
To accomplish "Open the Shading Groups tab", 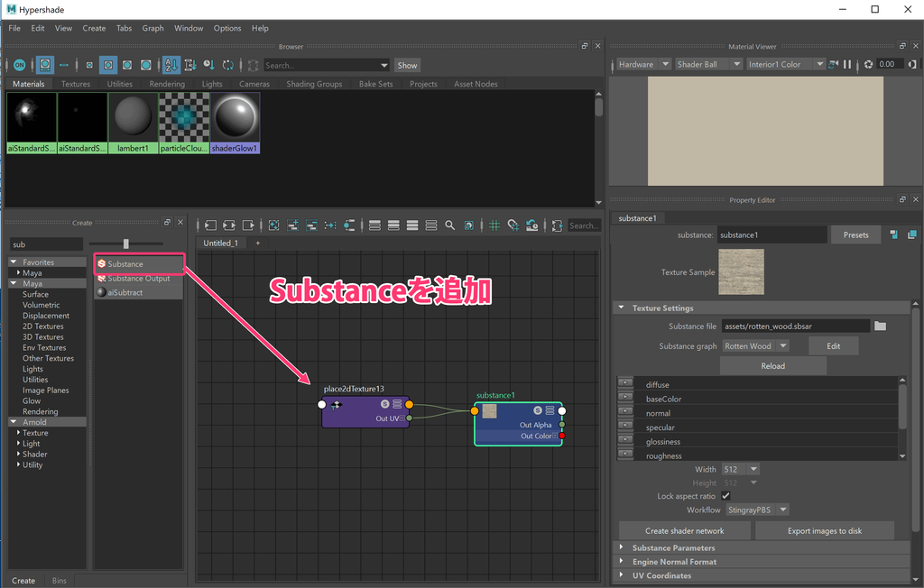I will tap(314, 84).
